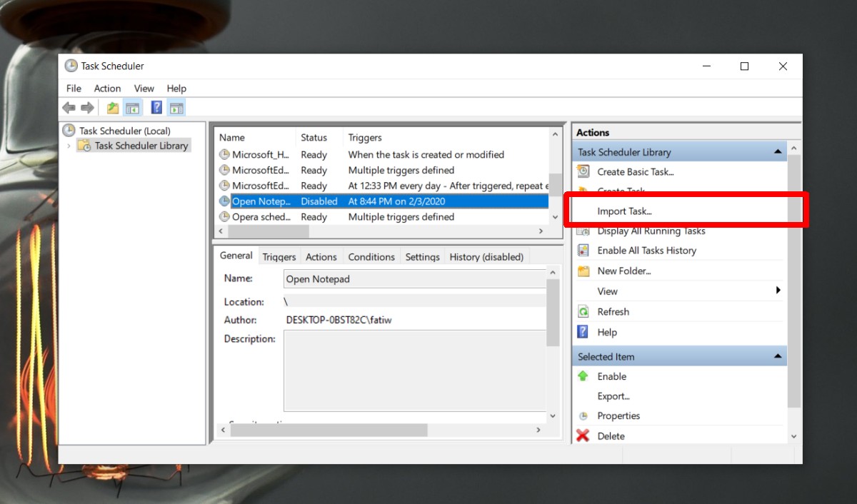
Task: Click Export under Selected Item
Action: (613, 396)
